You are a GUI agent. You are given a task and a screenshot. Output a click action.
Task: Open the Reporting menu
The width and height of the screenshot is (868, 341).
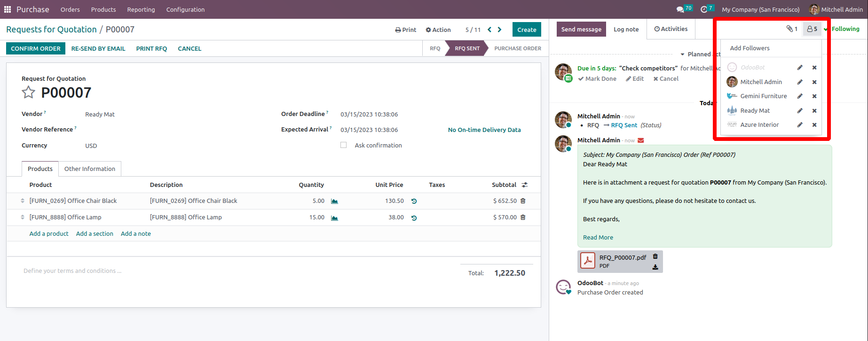141,9
